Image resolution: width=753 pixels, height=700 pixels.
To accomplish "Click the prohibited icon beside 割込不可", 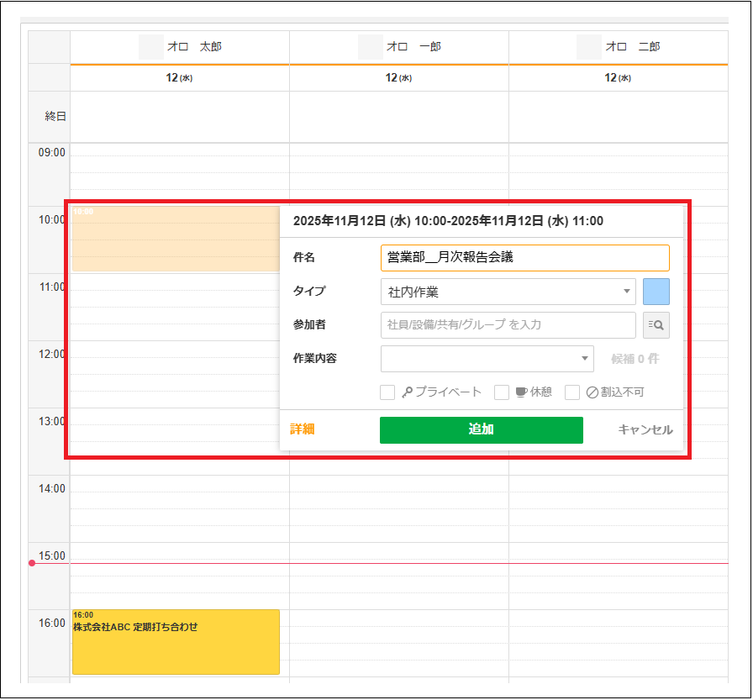I will pos(592,392).
